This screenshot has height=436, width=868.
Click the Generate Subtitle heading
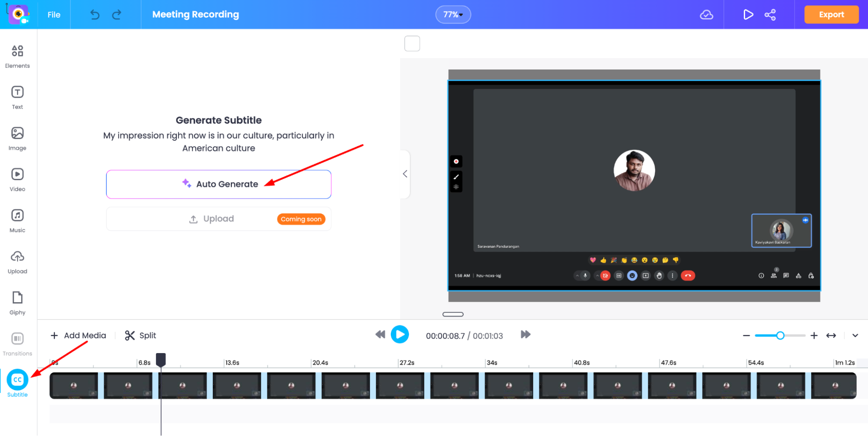coord(219,120)
